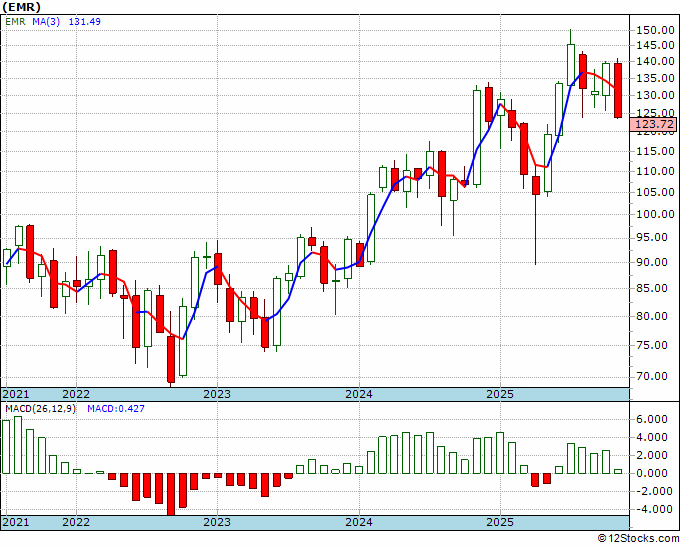Click 2022 on the price chart timeline
The image size is (680, 546).
(x=76, y=394)
